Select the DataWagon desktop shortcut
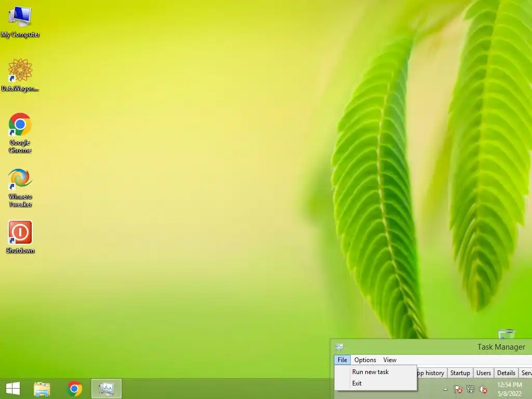Viewport: 532px width, 399px height. (x=20, y=75)
